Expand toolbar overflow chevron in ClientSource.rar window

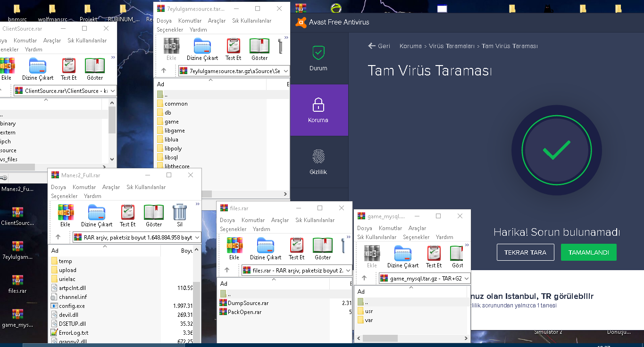pos(113,58)
